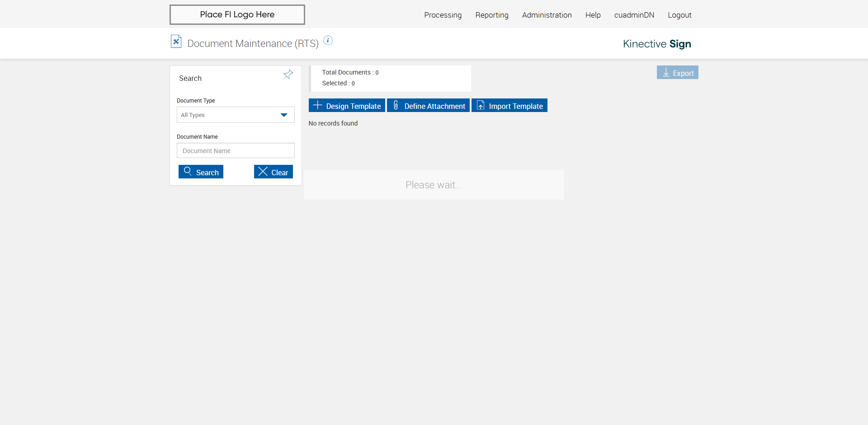
Task: Open the Reporting menu
Action: pyautogui.click(x=492, y=15)
